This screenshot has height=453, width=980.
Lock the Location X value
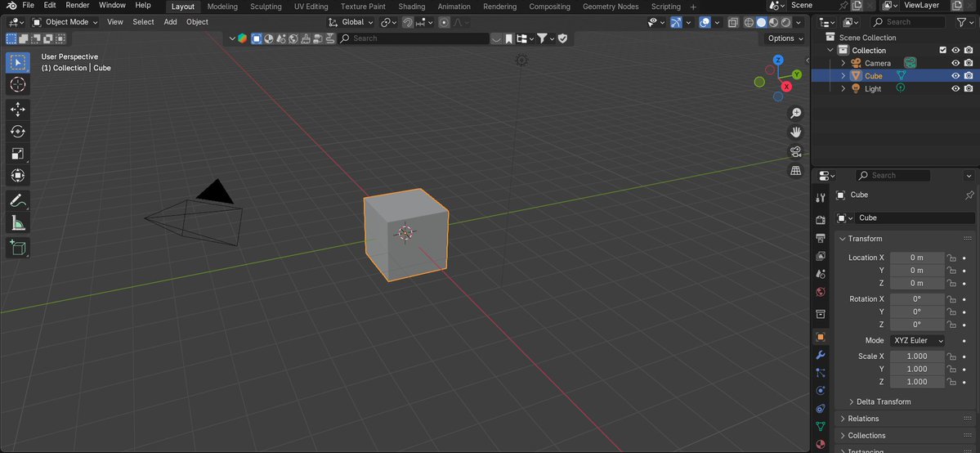tap(951, 258)
